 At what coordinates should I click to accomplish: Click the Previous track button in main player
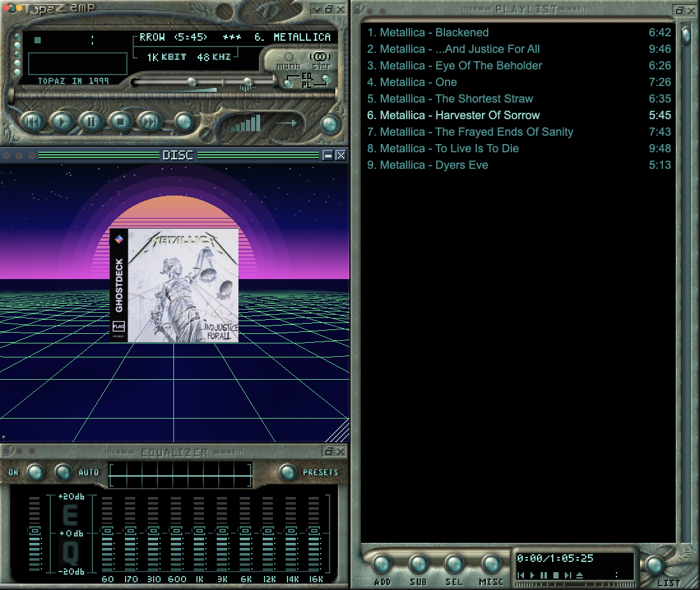[33, 122]
